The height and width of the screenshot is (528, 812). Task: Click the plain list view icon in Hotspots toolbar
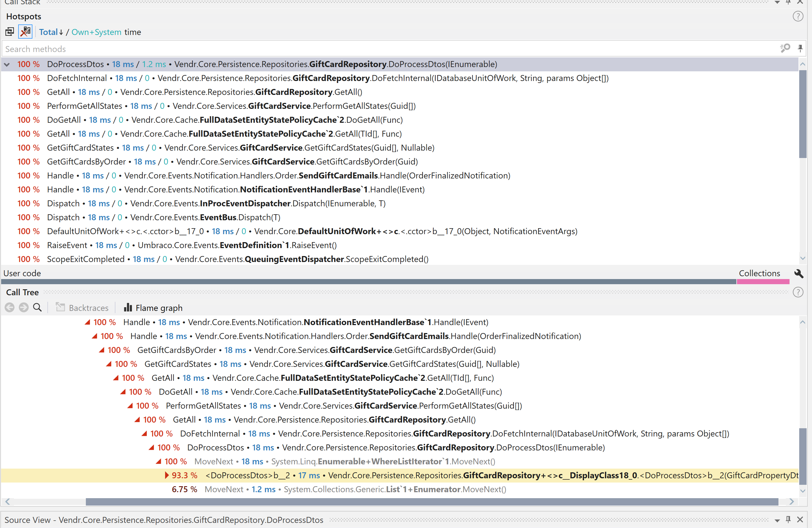(10, 32)
